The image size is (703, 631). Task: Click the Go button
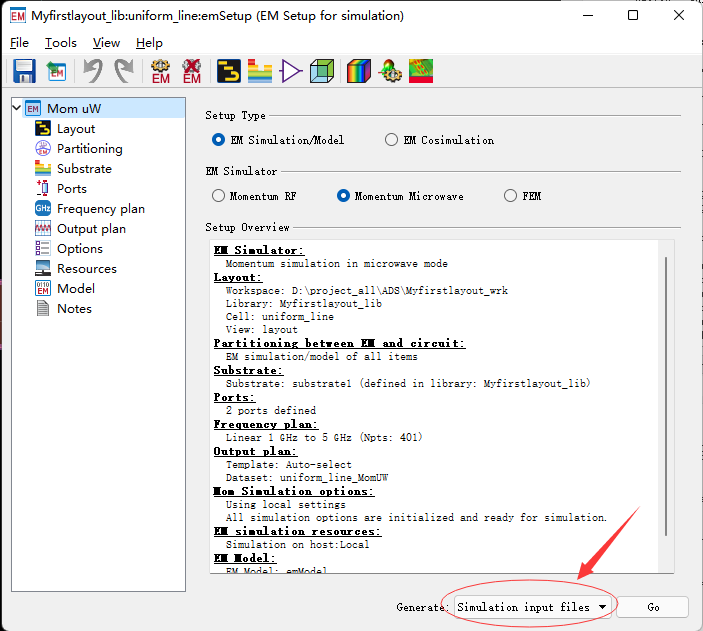(653, 607)
